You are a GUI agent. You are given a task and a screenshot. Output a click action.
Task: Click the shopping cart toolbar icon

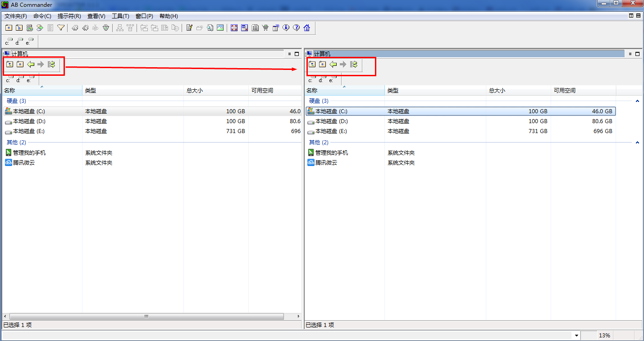(265, 28)
